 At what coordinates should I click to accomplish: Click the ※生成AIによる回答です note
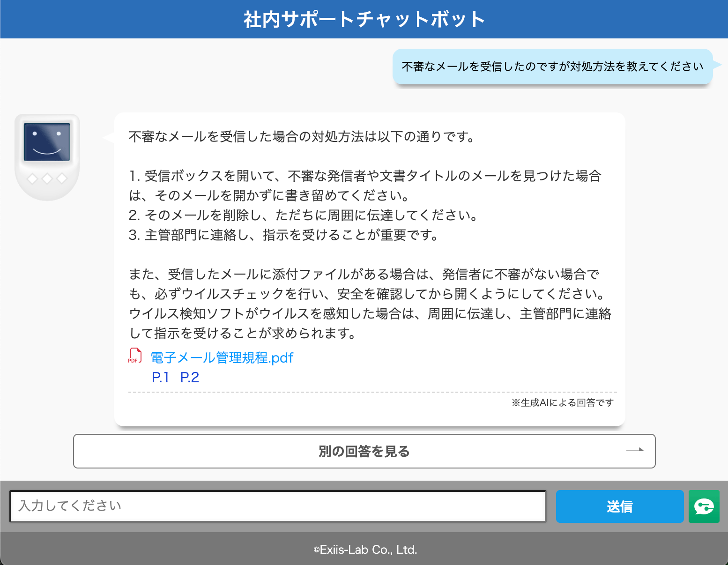tap(562, 403)
